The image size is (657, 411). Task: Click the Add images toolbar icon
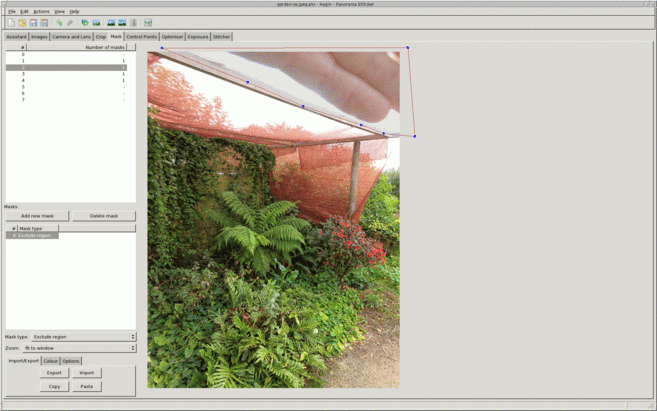coord(85,23)
